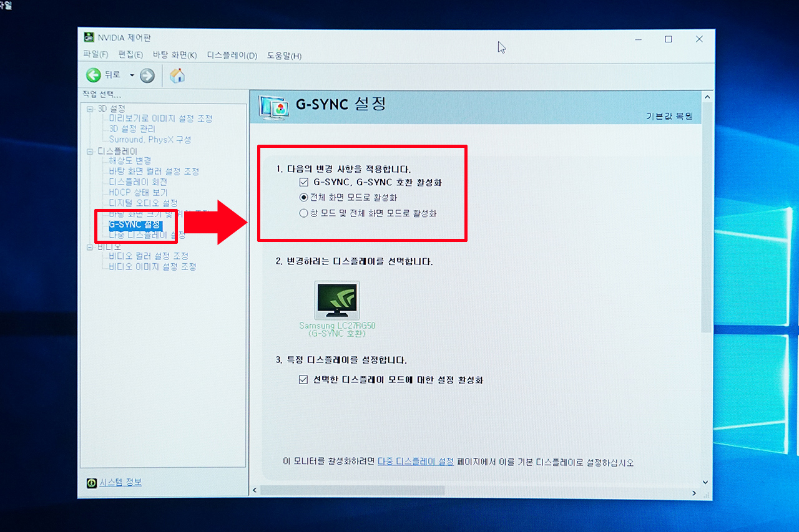Select 전체 화면 모드로 활성화 radio button
Viewport: 799px width, 532px height.
coord(304,198)
